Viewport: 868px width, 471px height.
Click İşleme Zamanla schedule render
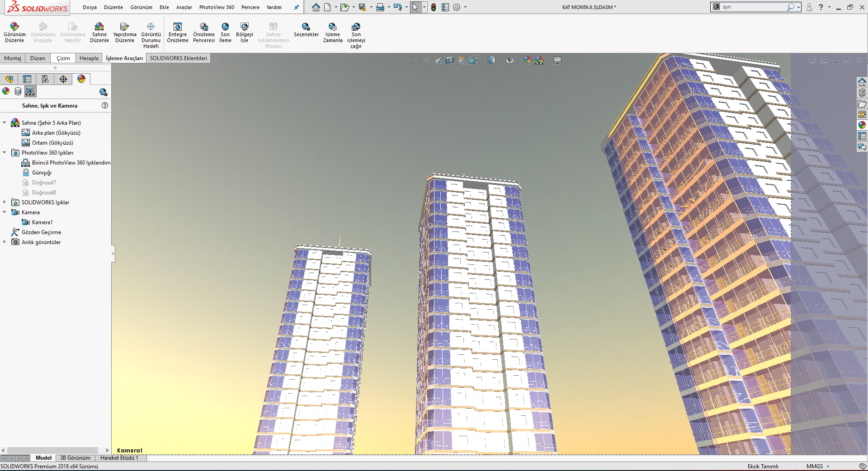click(x=333, y=33)
